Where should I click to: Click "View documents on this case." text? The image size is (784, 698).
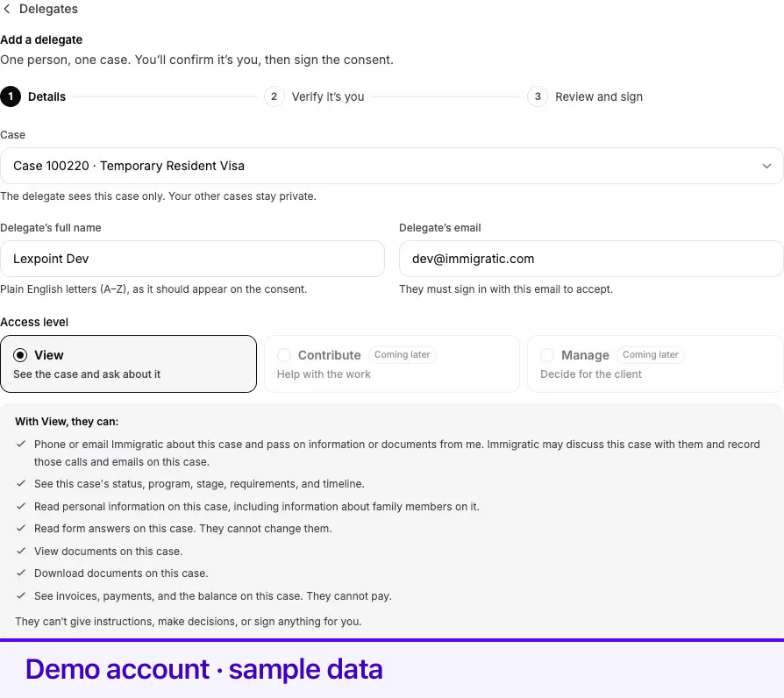(x=108, y=551)
